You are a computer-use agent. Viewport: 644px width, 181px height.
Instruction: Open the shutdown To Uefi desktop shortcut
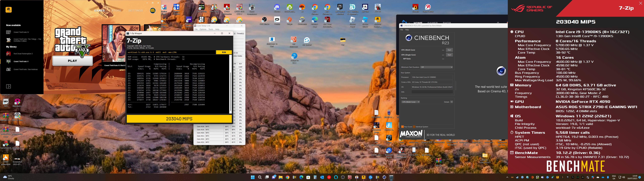pyautogui.click(x=272, y=42)
